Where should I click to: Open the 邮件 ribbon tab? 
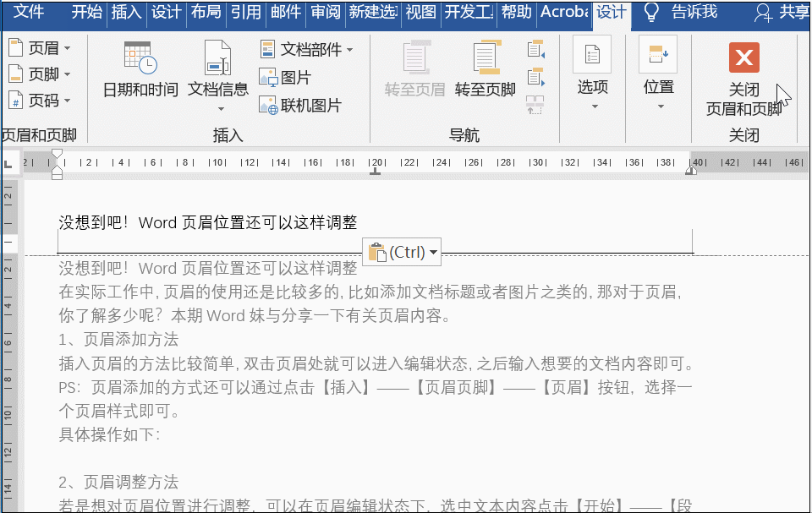(286, 11)
